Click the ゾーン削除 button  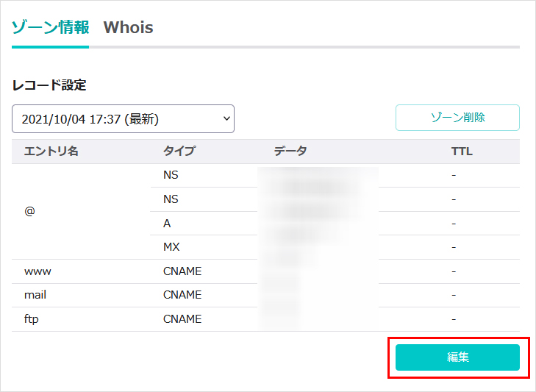[457, 118]
